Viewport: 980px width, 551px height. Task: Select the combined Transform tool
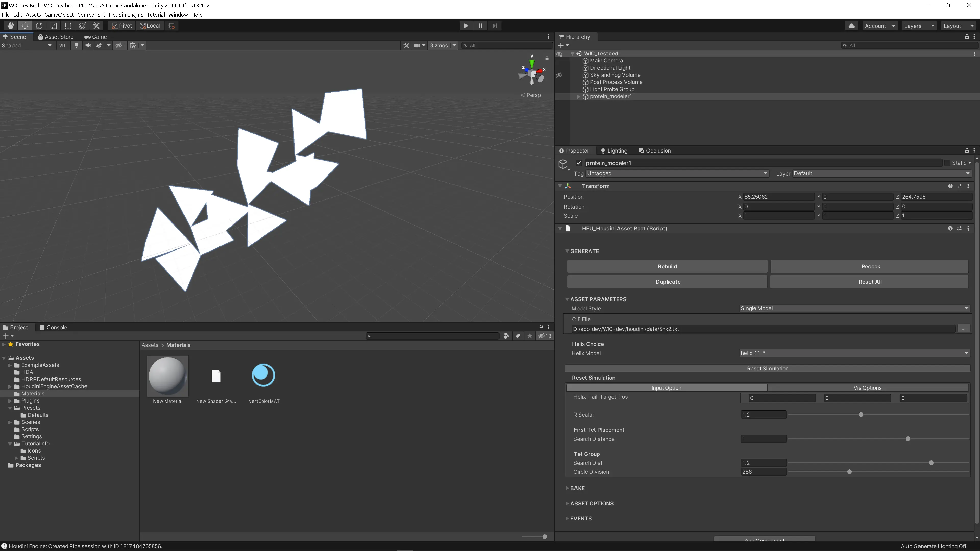coord(82,26)
